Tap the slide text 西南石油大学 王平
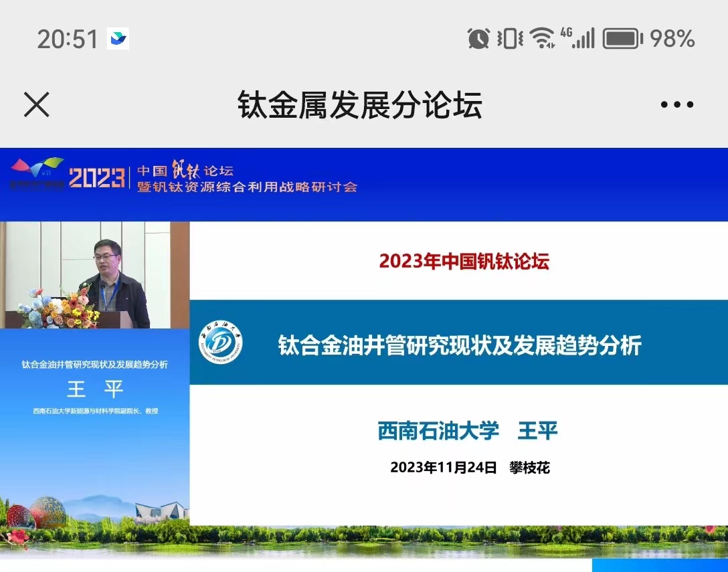 coord(468,431)
